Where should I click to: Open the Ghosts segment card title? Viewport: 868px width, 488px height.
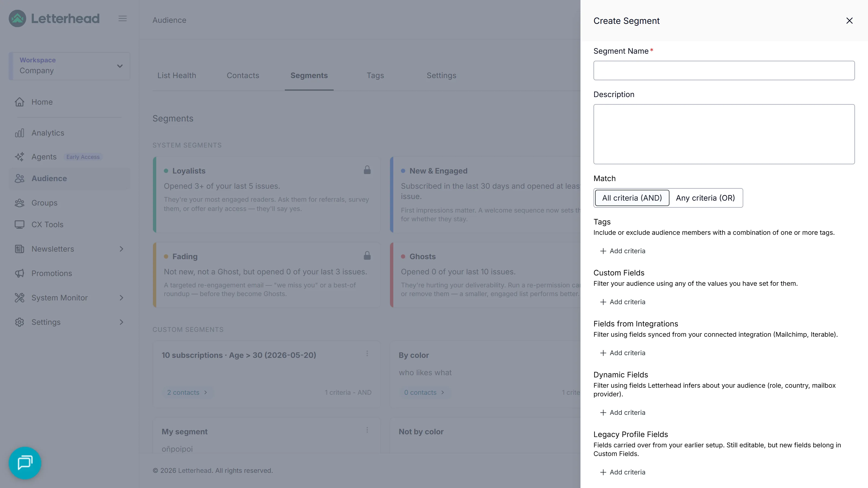423,257
